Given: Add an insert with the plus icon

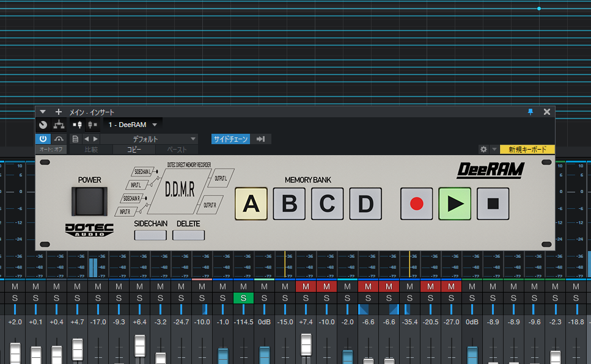Looking at the screenshot, I should tap(59, 112).
